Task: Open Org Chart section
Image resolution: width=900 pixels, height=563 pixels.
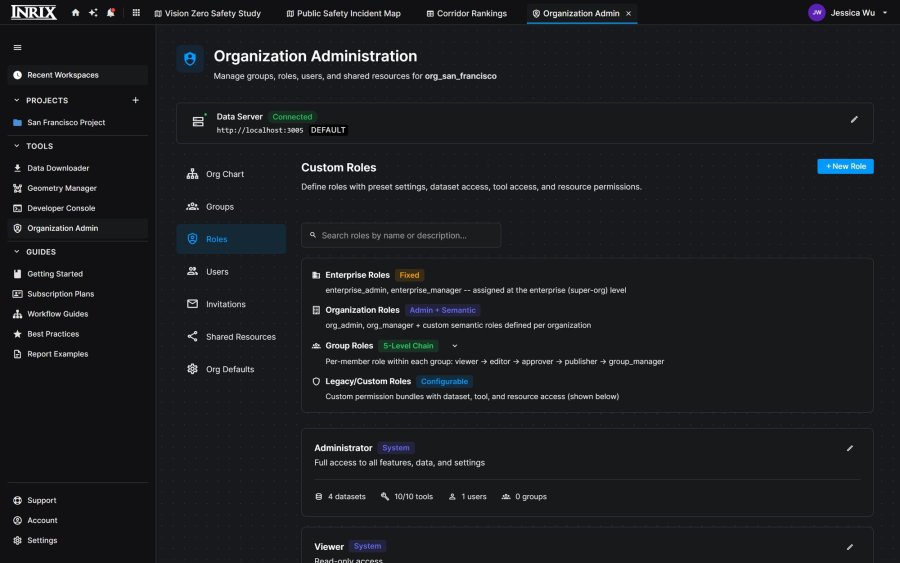Action: pos(231,174)
